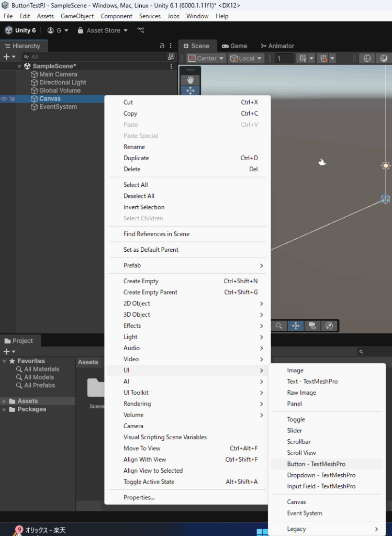392x536 pixels.
Task: Choose Text - TextMeshPro from UI submenu
Action: coord(327,381)
